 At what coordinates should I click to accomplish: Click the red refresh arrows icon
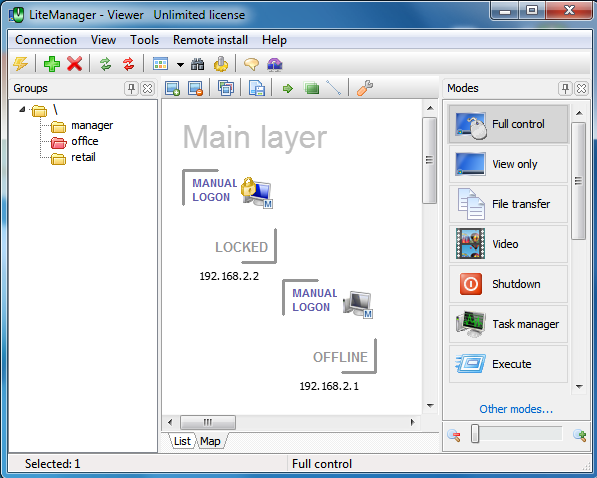tap(129, 64)
